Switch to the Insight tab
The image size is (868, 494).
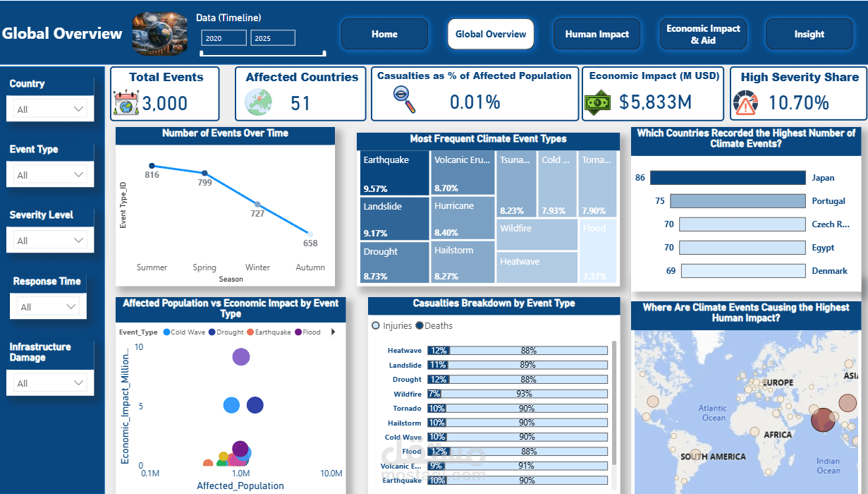(x=809, y=34)
